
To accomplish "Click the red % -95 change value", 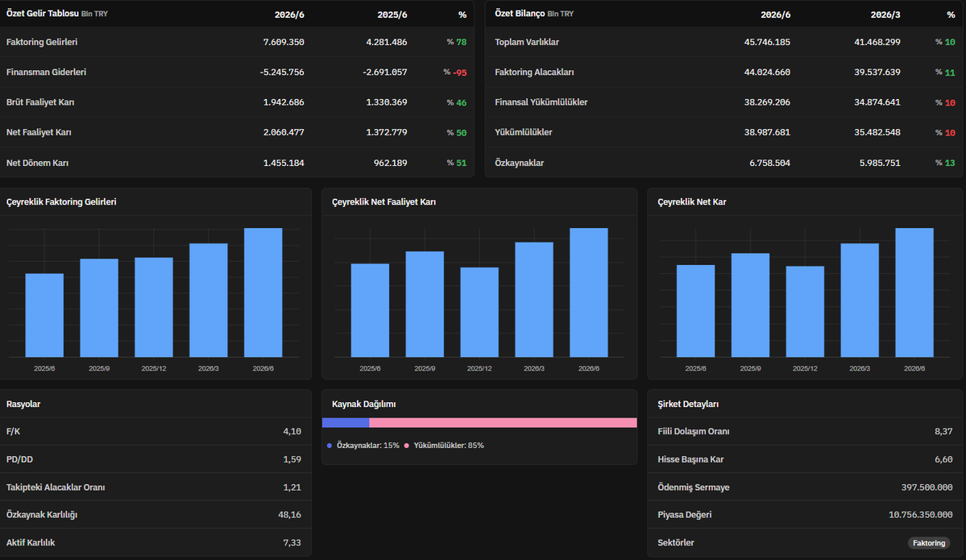I will point(455,72).
